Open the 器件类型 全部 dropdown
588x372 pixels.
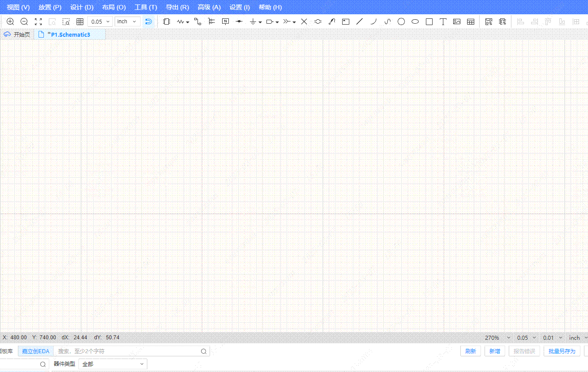tap(112, 364)
